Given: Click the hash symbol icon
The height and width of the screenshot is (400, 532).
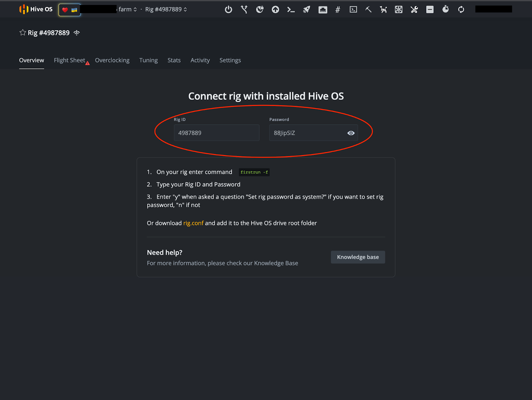Looking at the screenshot, I should [x=338, y=10].
